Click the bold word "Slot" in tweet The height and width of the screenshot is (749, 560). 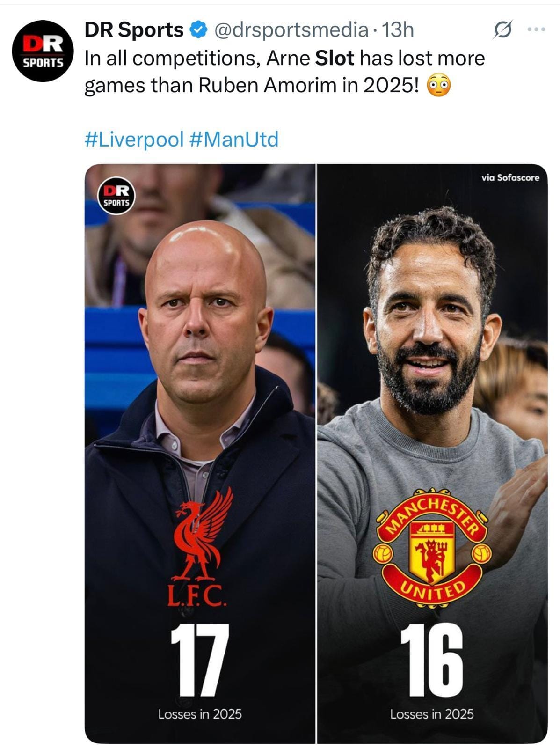tap(335, 59)
